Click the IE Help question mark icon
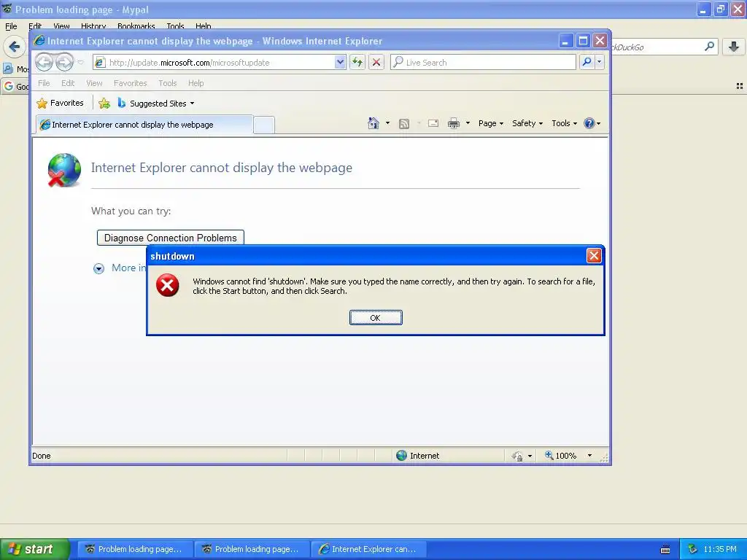Viewport: 747px width, 560px height. (x=589, y=123)
